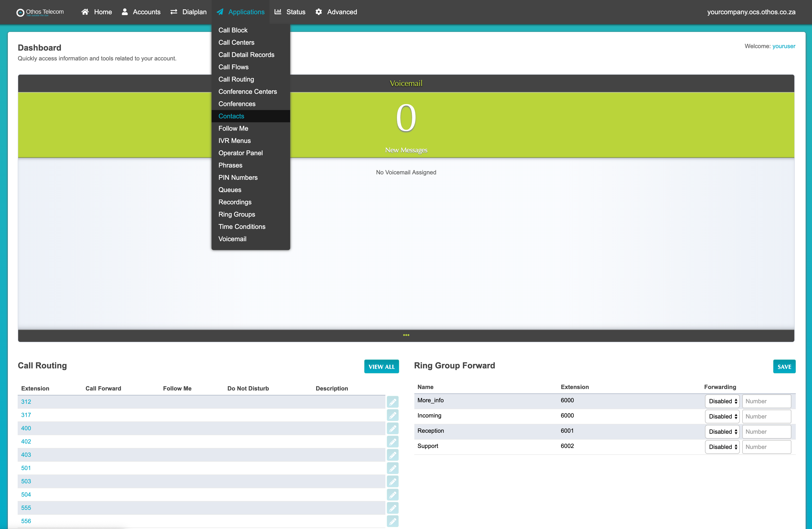Open the youruser profile link
812x529 pixels.
(784, 46)
